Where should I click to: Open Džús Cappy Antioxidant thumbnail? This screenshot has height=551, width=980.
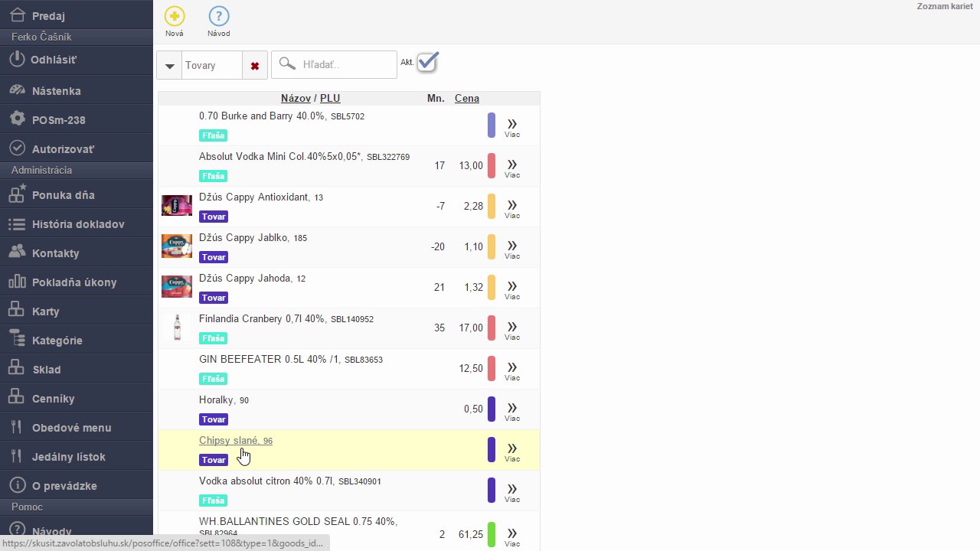pos(177,205)
